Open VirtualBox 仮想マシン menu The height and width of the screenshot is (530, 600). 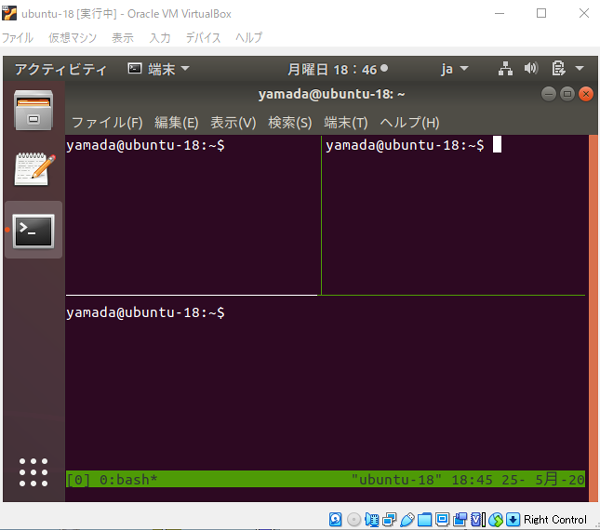click(73, 38)
